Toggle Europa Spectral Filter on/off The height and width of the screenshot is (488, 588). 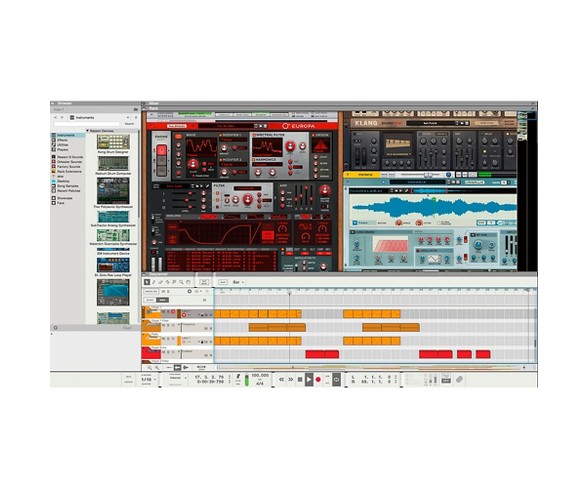pyautogui.click(x=254, y=135)
